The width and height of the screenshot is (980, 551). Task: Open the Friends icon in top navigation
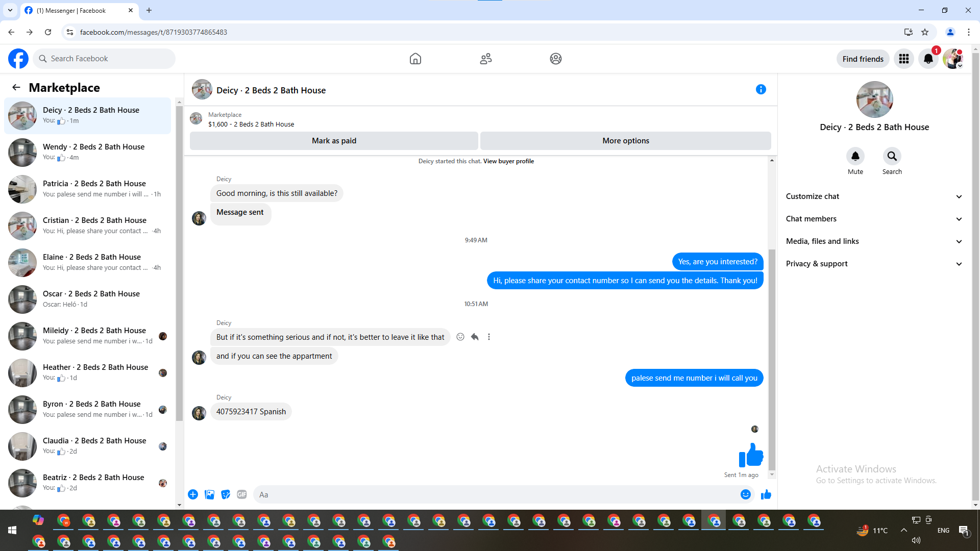486,59
